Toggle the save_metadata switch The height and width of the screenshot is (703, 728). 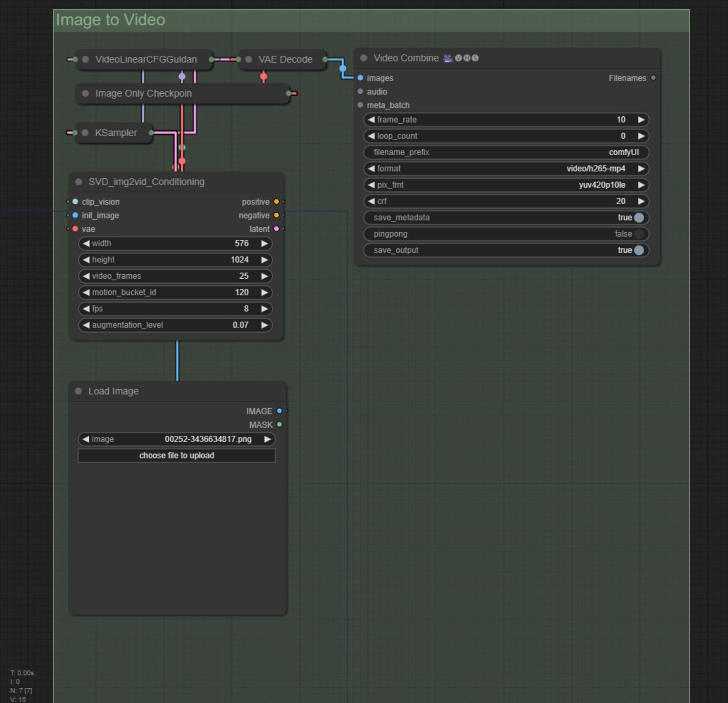[639, 218]
